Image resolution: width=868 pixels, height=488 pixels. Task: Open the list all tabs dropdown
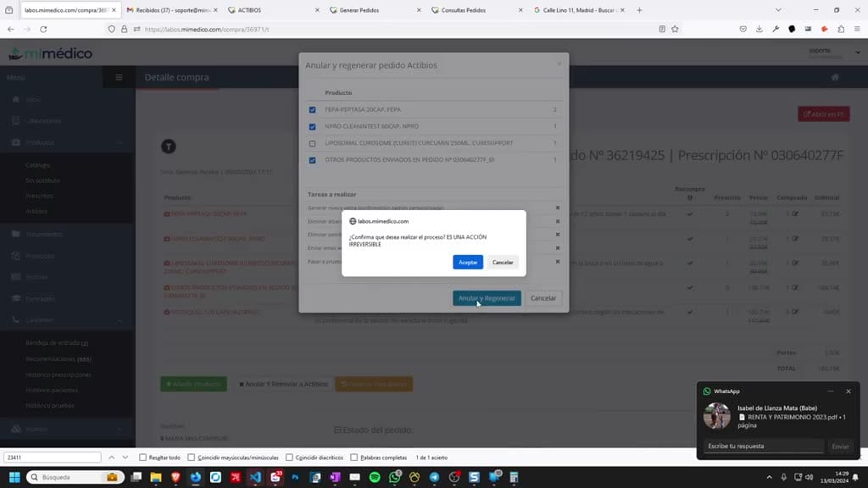(778, 10)
